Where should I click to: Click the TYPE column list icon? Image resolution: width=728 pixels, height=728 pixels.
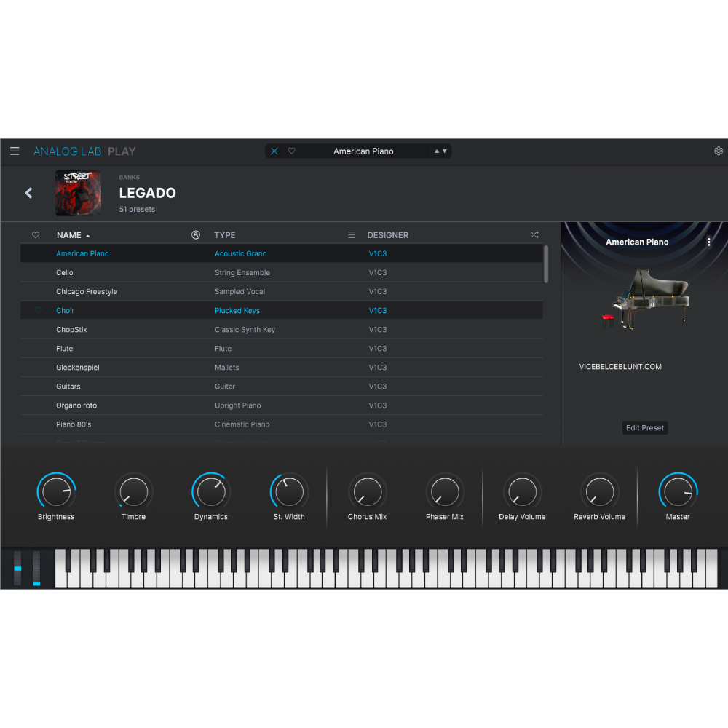pos(352,235)
